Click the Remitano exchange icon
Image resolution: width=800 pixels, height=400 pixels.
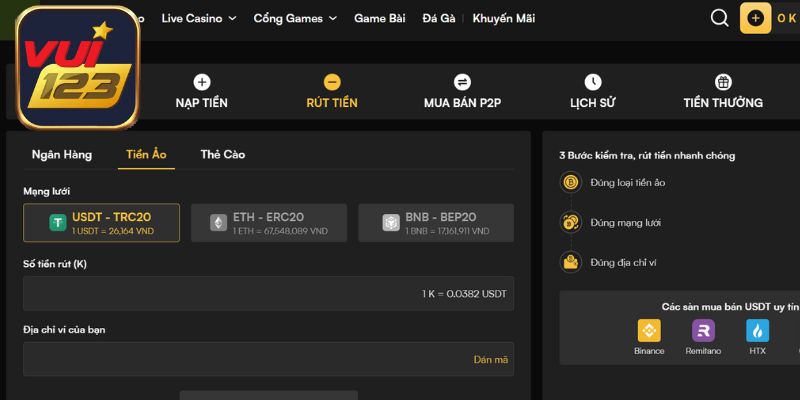[x=703, y=331]
